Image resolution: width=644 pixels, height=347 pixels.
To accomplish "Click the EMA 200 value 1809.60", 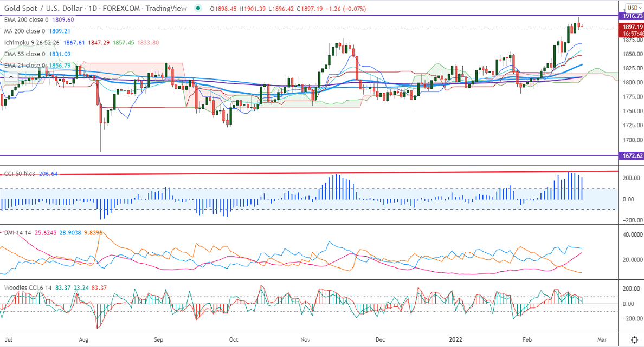I will tap(63, 19).
